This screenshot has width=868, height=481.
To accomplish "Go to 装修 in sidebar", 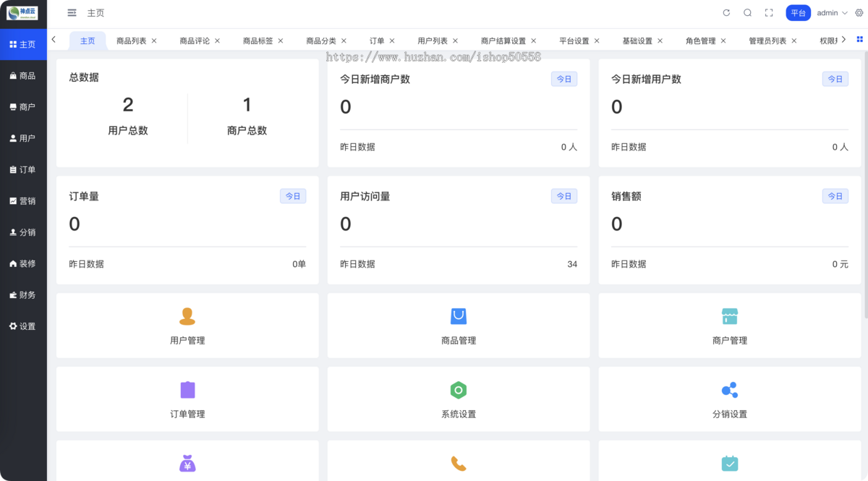I will tap(23, 264).
